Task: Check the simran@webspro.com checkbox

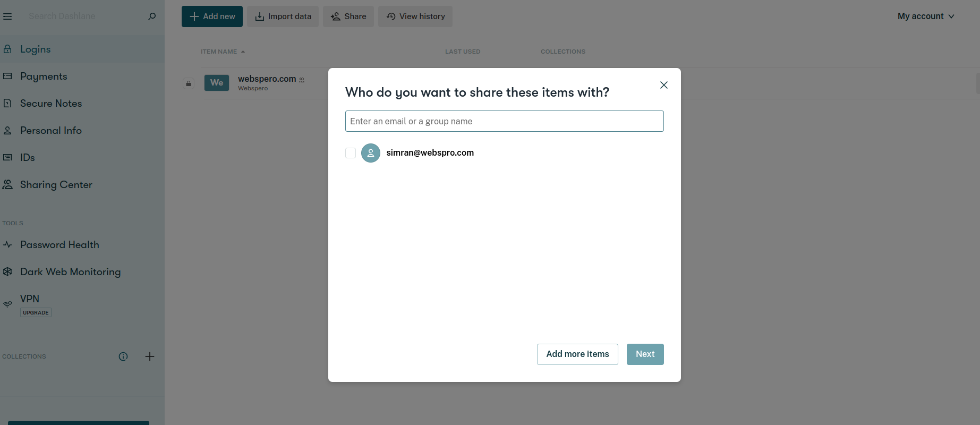Action: [x=351, y=153]
